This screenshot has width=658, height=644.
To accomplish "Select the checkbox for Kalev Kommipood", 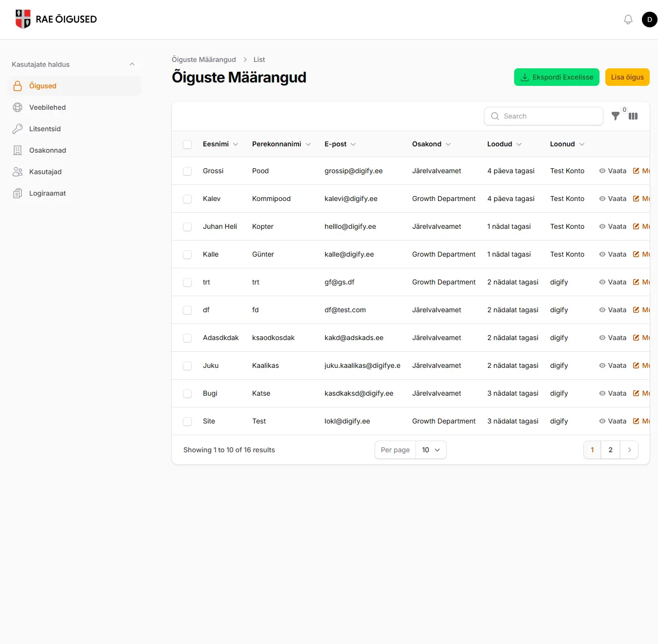I will 187,199.
